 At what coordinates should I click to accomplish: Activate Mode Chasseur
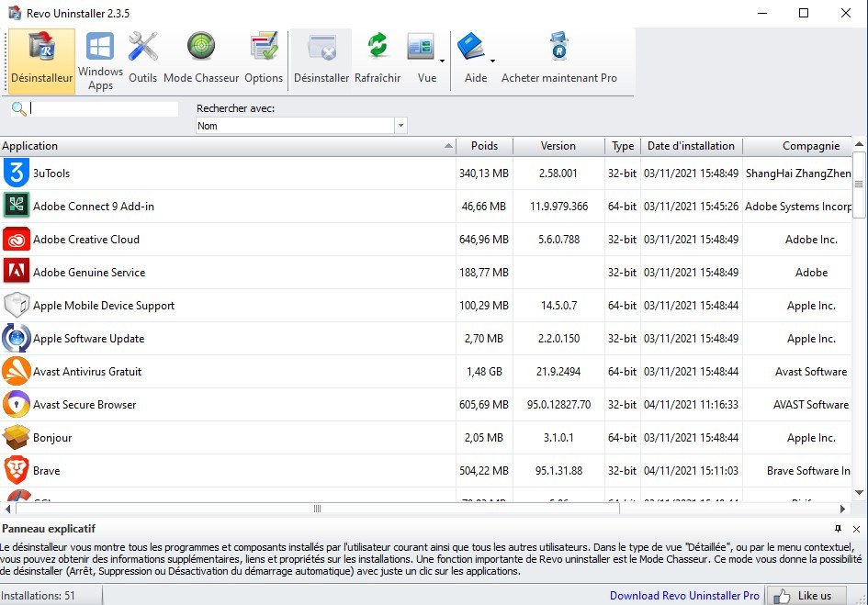pyautogui.click(x=201, y=61)
